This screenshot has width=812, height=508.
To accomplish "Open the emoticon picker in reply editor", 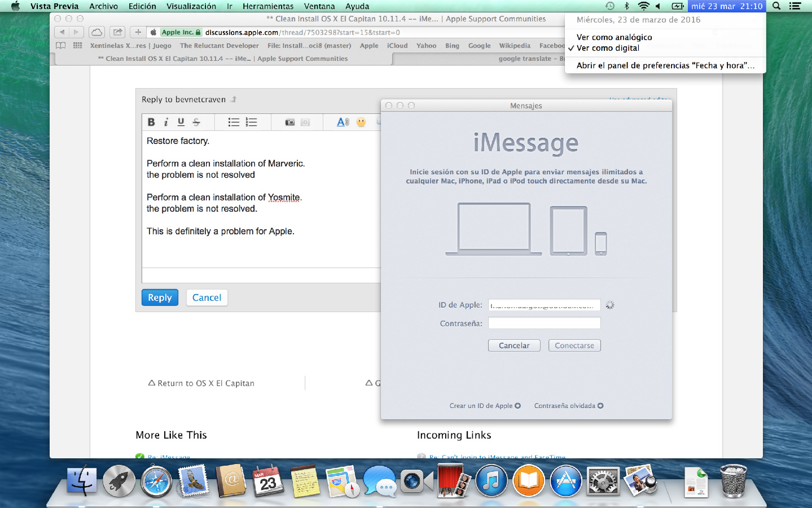I will point(361,122).
